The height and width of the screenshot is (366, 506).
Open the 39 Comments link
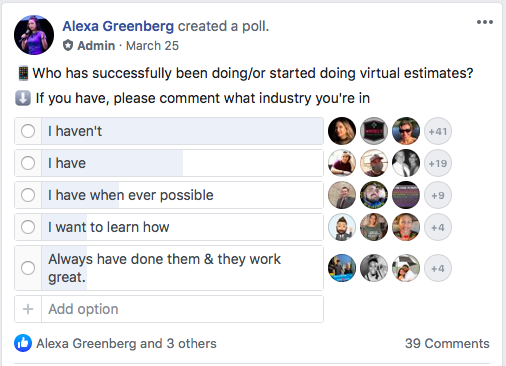[447, 343]
